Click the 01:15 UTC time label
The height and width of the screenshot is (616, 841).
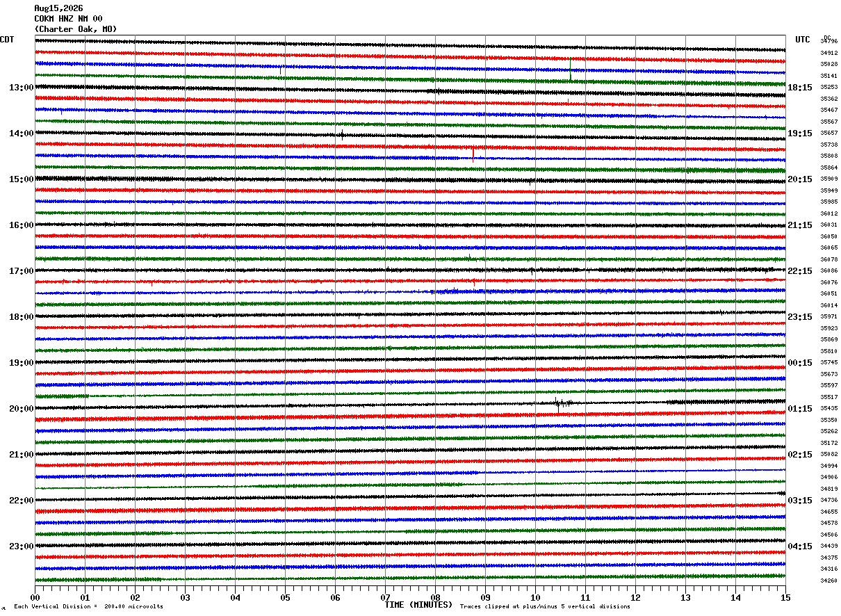click(800, 409)
